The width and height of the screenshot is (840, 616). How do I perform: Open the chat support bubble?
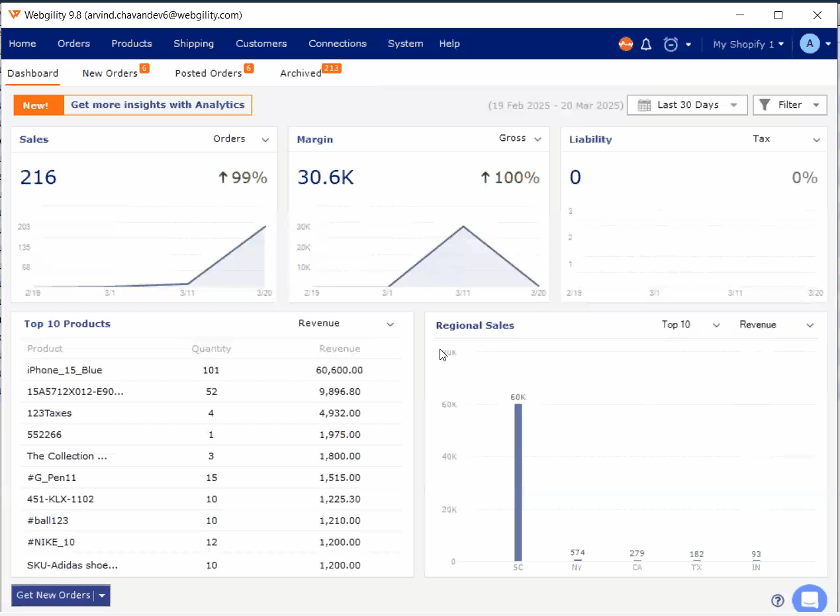(x=809, y=599)
